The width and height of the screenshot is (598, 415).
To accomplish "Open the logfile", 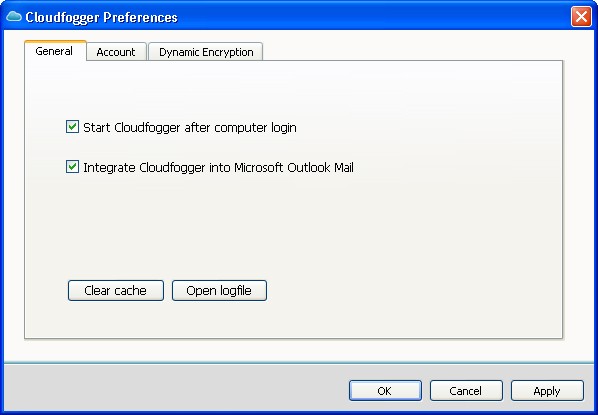I will click(219, 290).
